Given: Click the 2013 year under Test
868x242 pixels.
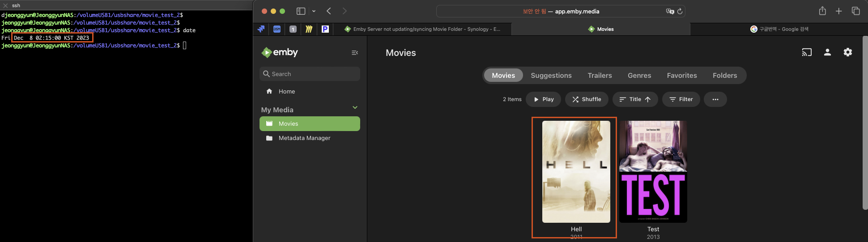Looking at the screenshot, I should (653, 237).
